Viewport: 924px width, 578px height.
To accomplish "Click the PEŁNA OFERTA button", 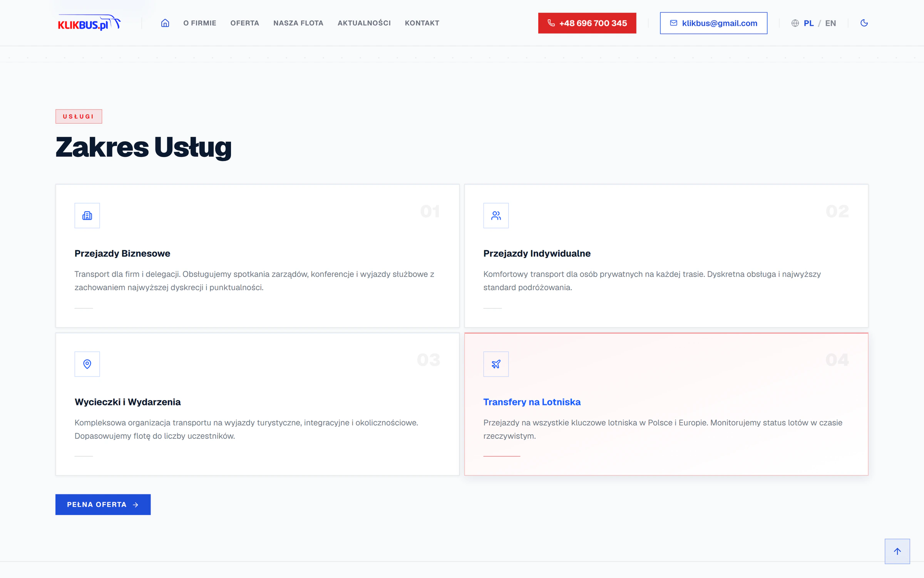I will (103, 504).
